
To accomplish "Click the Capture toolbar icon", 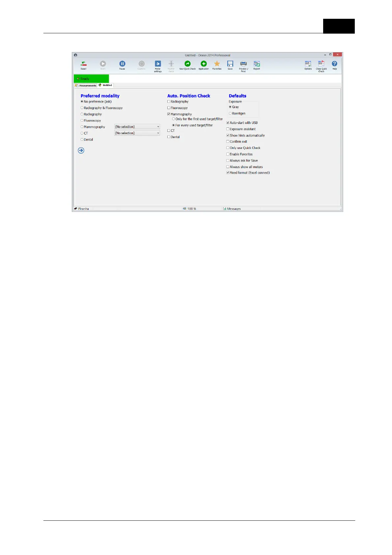I will [x=141, y=64].
